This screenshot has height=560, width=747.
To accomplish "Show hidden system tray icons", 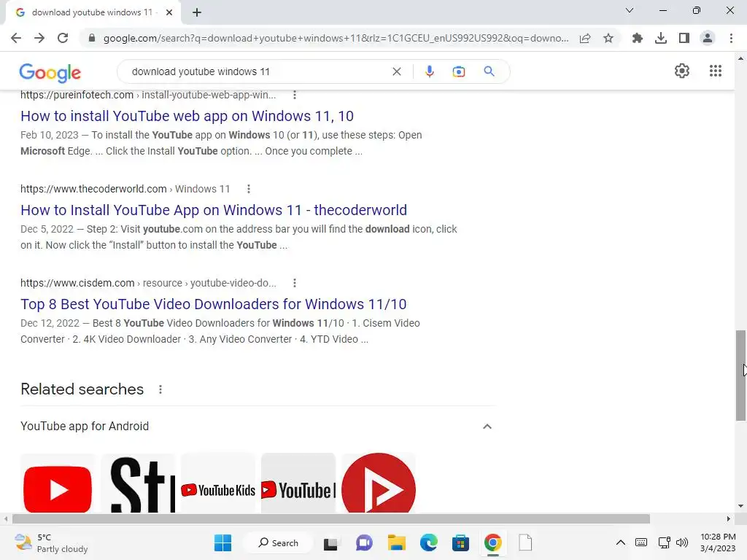I will [x=620, y=542].
